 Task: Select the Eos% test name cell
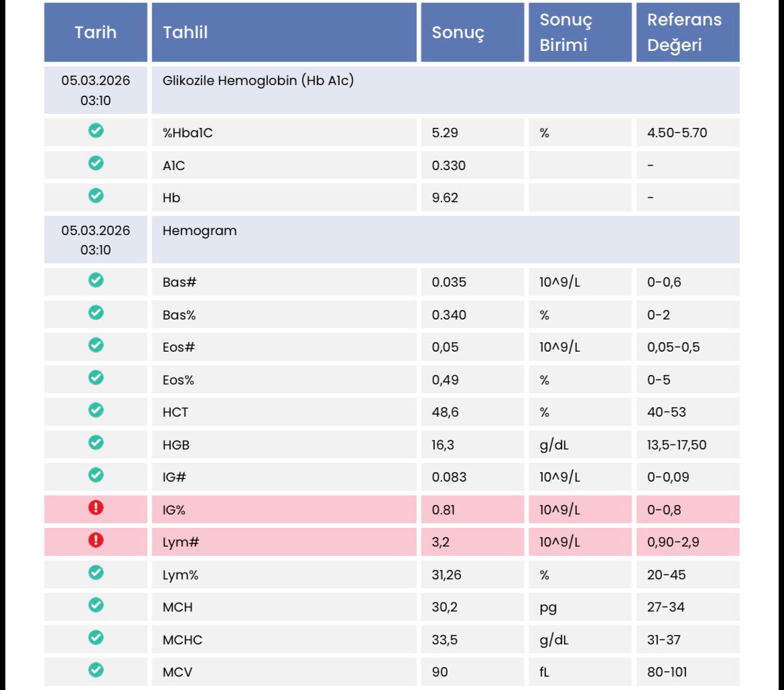[178, 380]
